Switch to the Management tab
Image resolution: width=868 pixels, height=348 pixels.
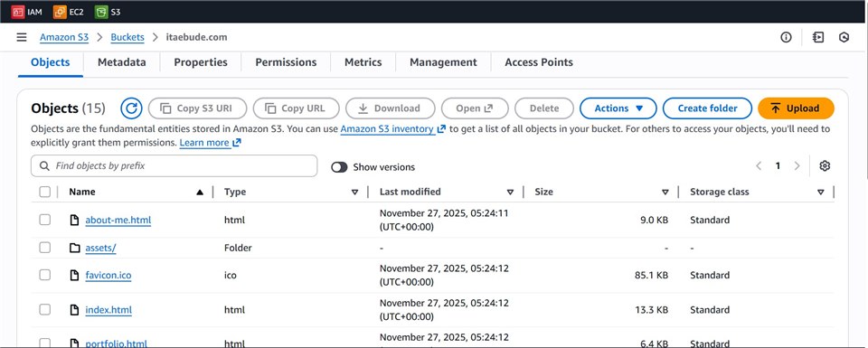point(443,62)
